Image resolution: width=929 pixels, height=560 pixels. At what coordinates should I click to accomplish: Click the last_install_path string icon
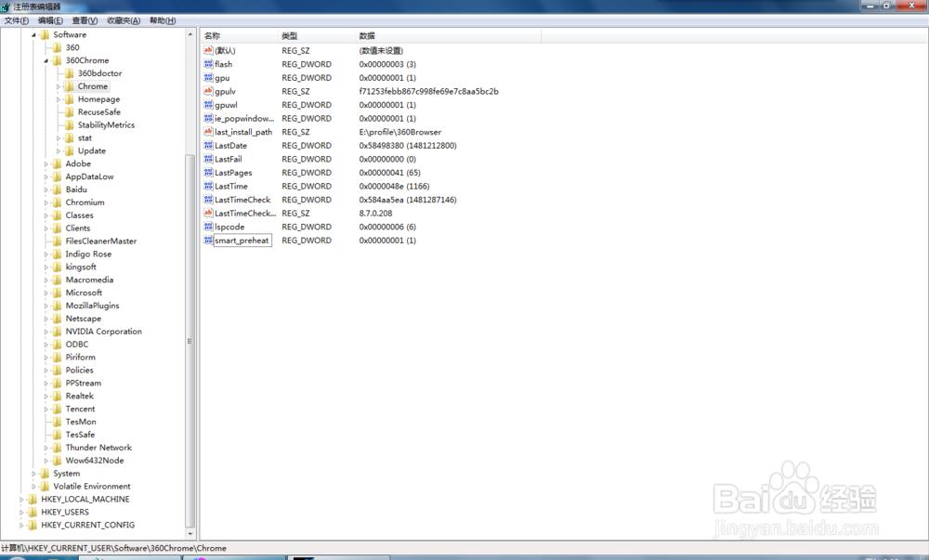click(x=208, y=132)
